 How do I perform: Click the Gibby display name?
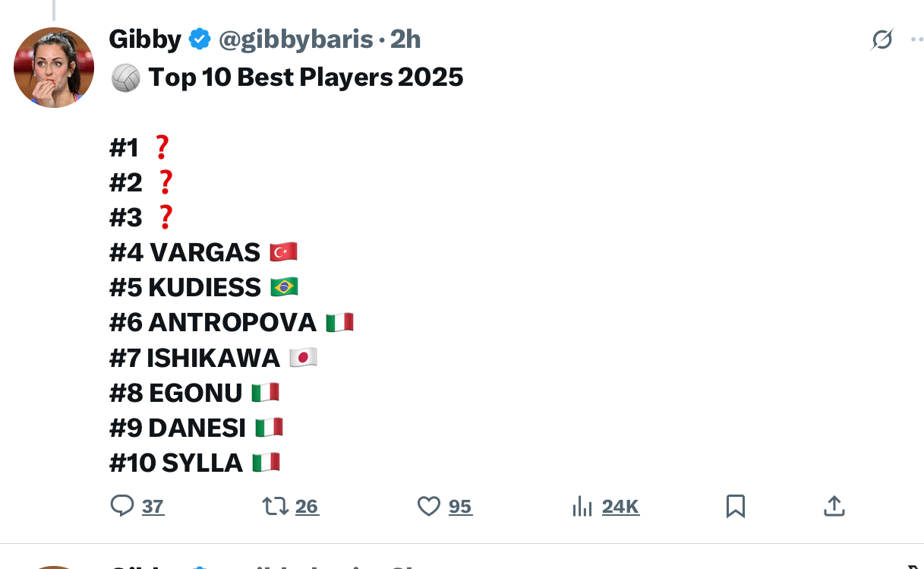pos(144,39)
